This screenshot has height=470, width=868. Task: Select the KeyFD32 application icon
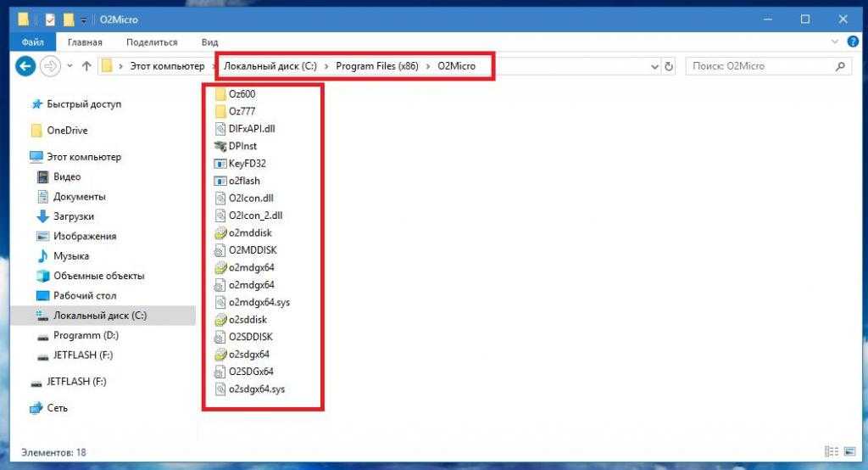tap(220, 164)
